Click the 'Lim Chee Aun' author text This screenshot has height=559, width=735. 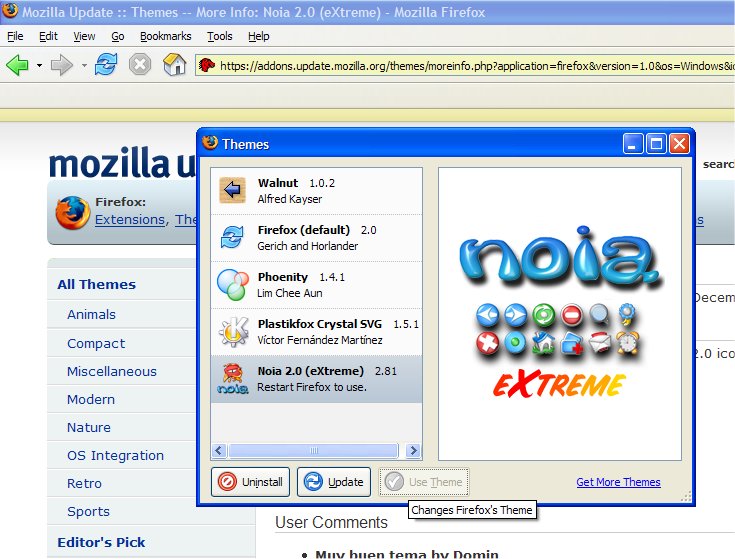pyautogui.click(x=290, y=293)
